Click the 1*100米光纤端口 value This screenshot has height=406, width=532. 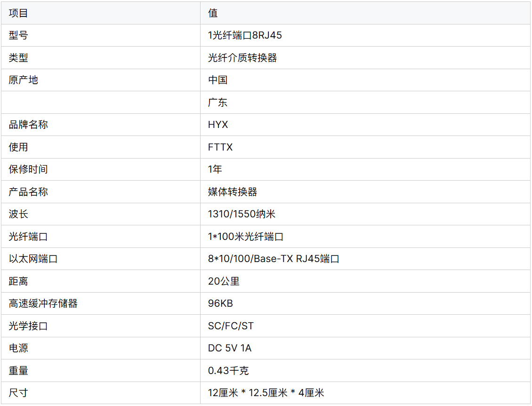245,237
